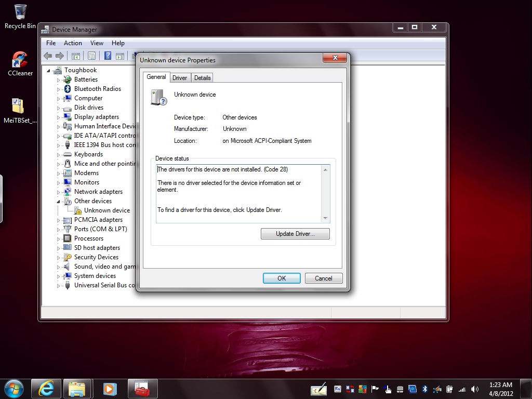Open the volume speaker tray icon
Image resolution: width=532 pixels, height=399 pixels.
pyautogui.click(x=475, y=389)
